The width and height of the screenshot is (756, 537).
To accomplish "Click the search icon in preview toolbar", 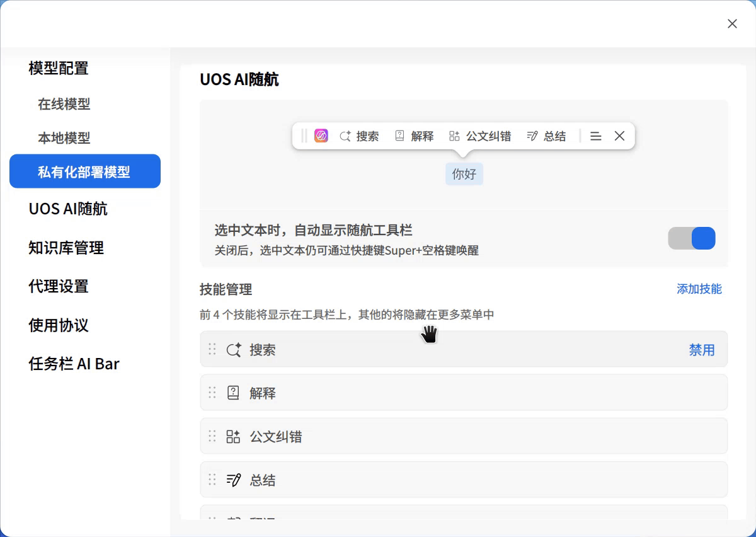I will [345, 136].
